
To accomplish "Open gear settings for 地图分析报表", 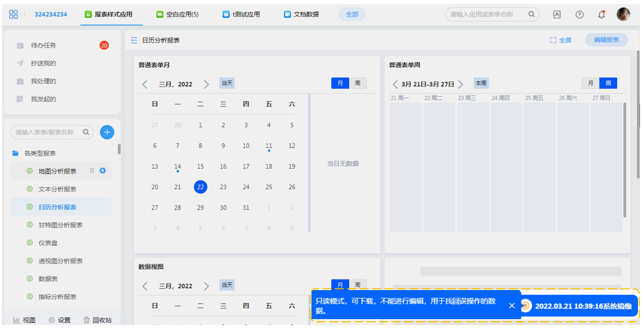I will (102, 171).
